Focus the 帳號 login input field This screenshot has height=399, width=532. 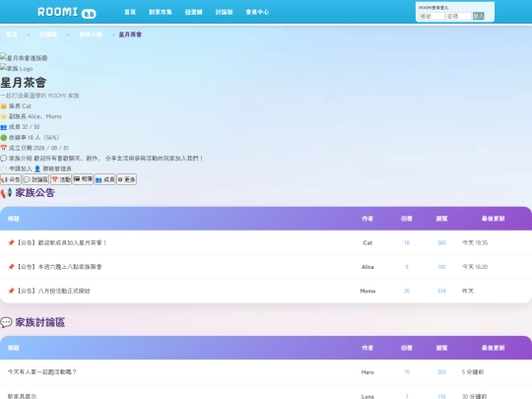click(432, 16)
